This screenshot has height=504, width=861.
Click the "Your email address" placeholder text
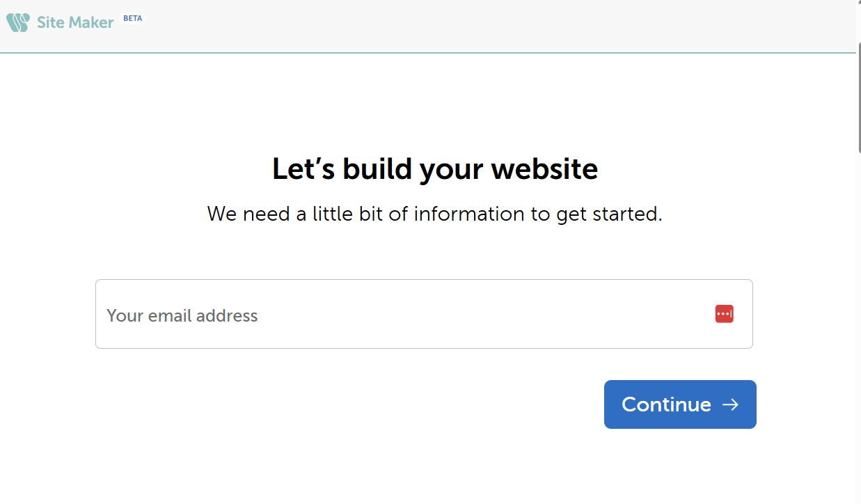point(182,315)
